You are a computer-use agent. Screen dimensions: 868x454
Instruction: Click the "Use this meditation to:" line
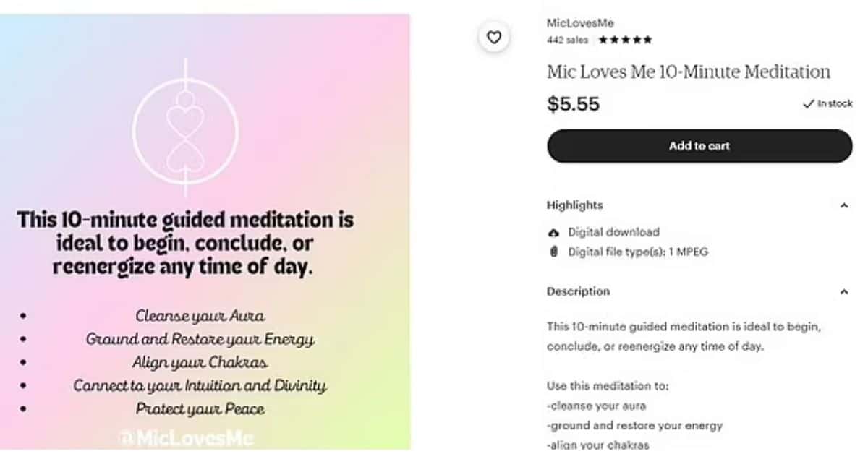pyautogui.click(x=608, y=386)
